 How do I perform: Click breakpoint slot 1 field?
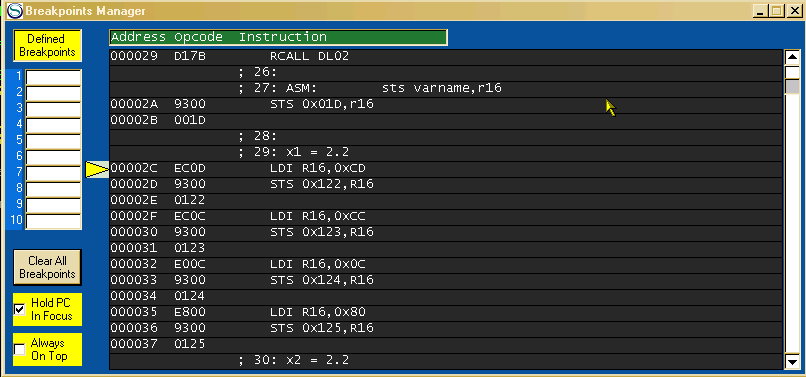53,77
